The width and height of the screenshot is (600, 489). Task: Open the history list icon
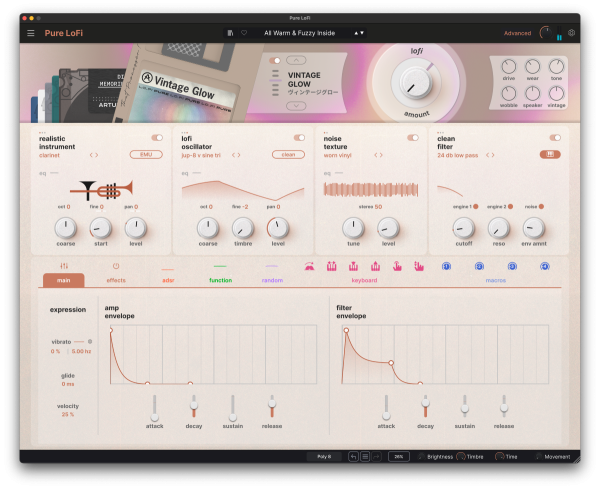pos(365,456)
